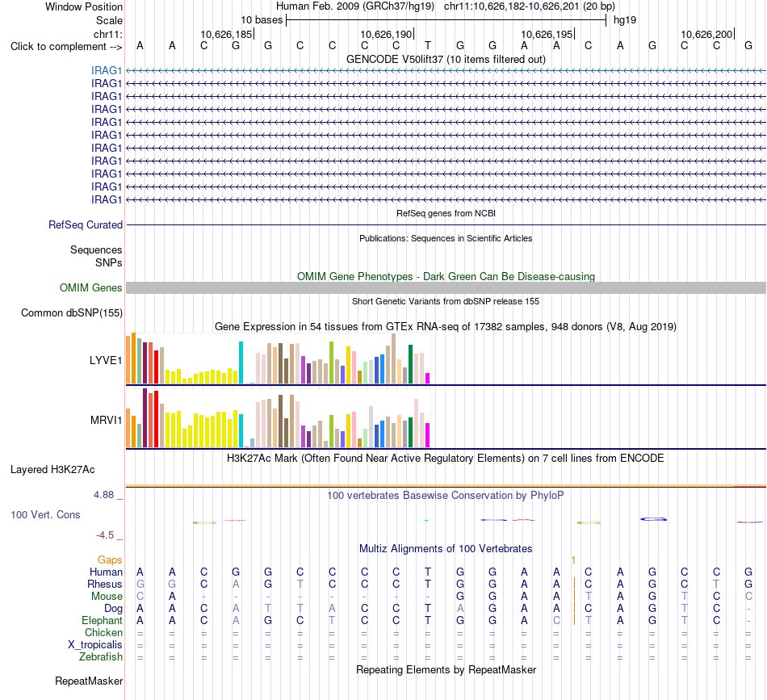Click 'Repeating Elements by RepeatMasker' title
This screenshot has width=767, height=700.
pos(446,669)
